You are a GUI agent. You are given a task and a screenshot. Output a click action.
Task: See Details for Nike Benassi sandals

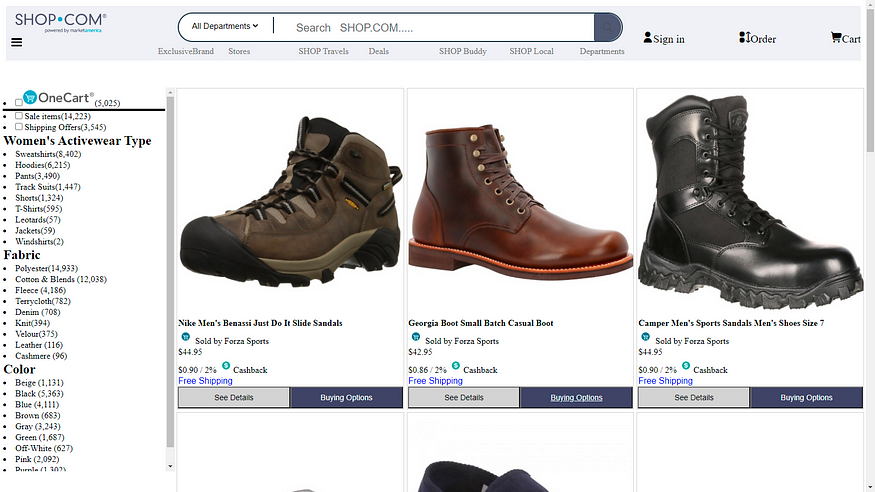pos(234,398)
